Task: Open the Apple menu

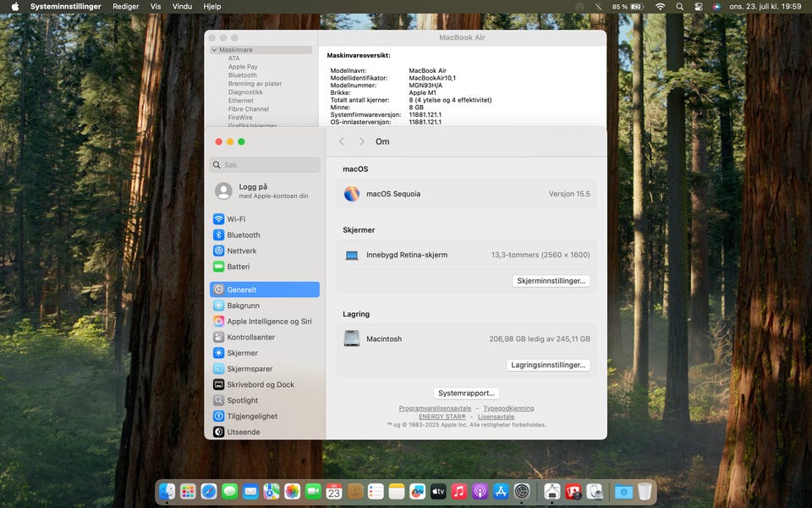Action: point(15,7)
